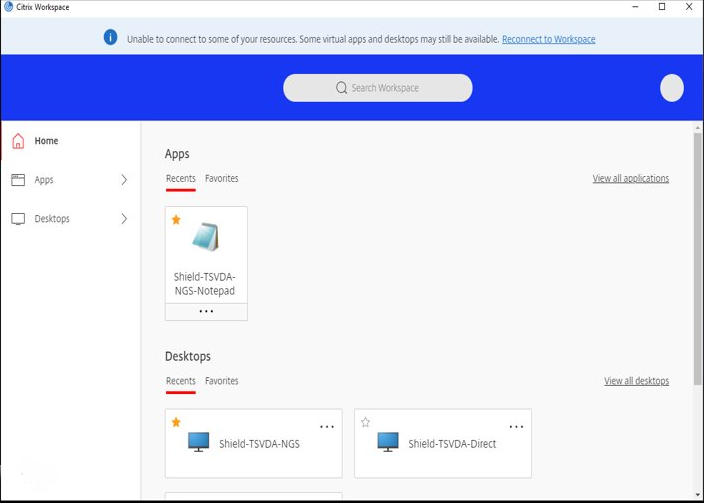704x503 pixels.
Task: Click the Citrix Workspace title bar logo
Action: tap(8, 7)
